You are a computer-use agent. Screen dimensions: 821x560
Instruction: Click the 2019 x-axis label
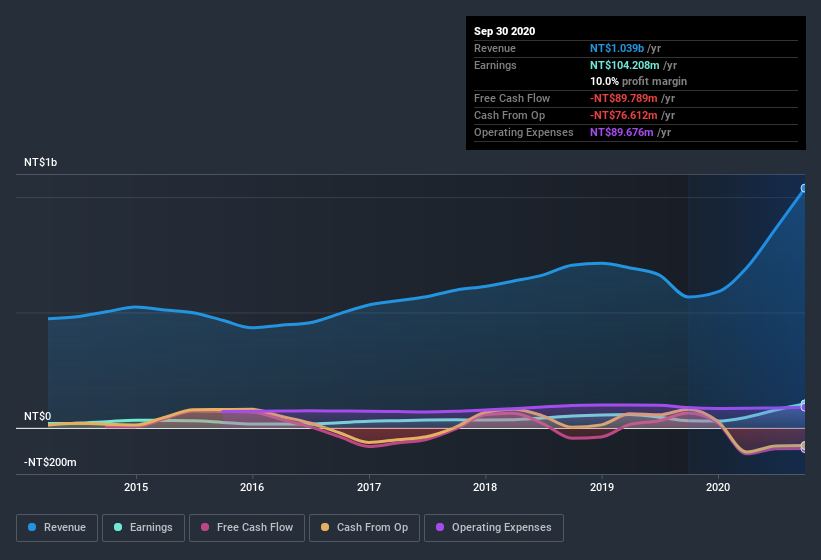pos(602,487)
